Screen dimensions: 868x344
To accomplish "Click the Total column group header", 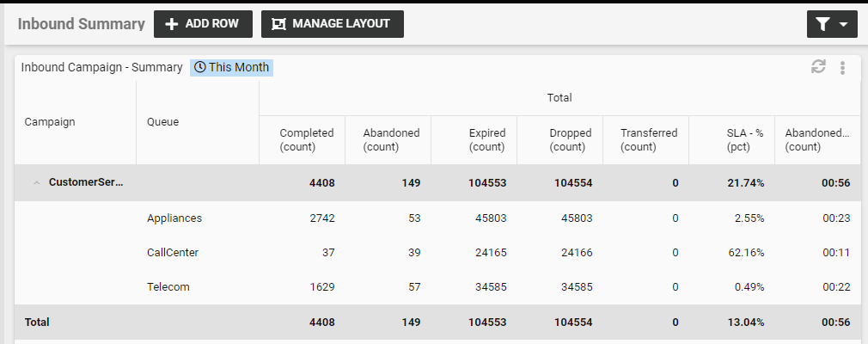I will [x=559, y=98].
